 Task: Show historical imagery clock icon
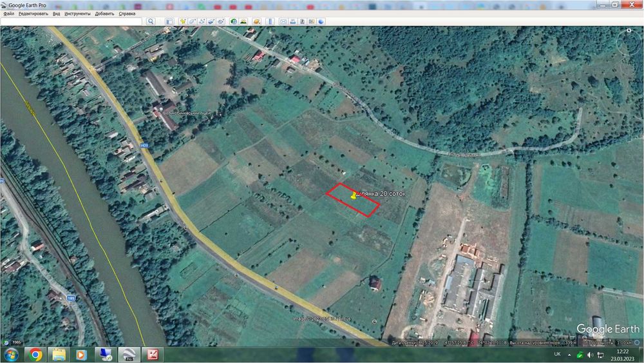[234, 21]
